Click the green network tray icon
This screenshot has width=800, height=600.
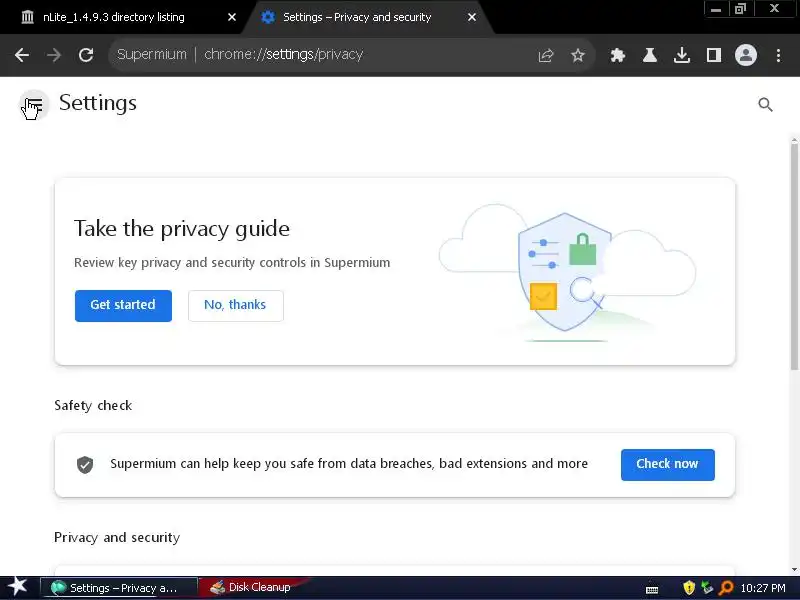pos(707,588)
